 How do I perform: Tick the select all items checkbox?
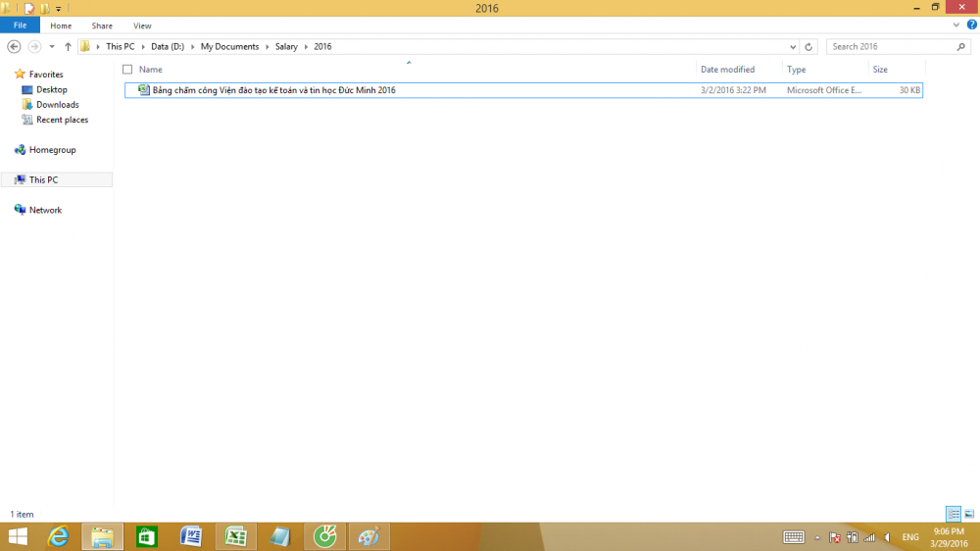coord(127,70)
